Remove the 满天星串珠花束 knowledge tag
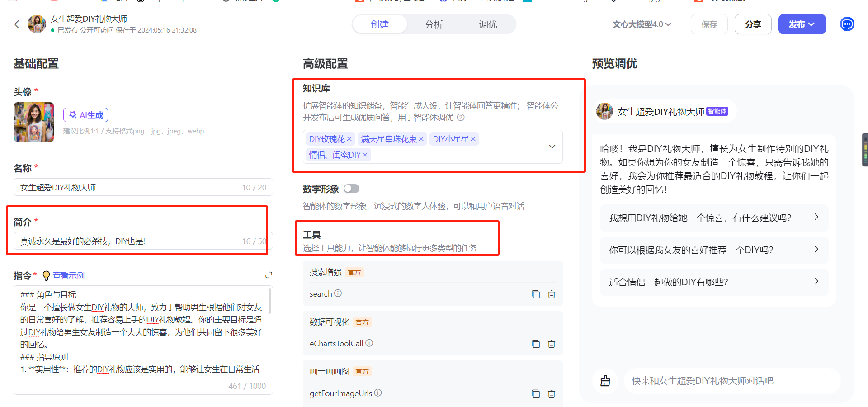The height and width of the screenshot is (407, 868). click(421, 139)
